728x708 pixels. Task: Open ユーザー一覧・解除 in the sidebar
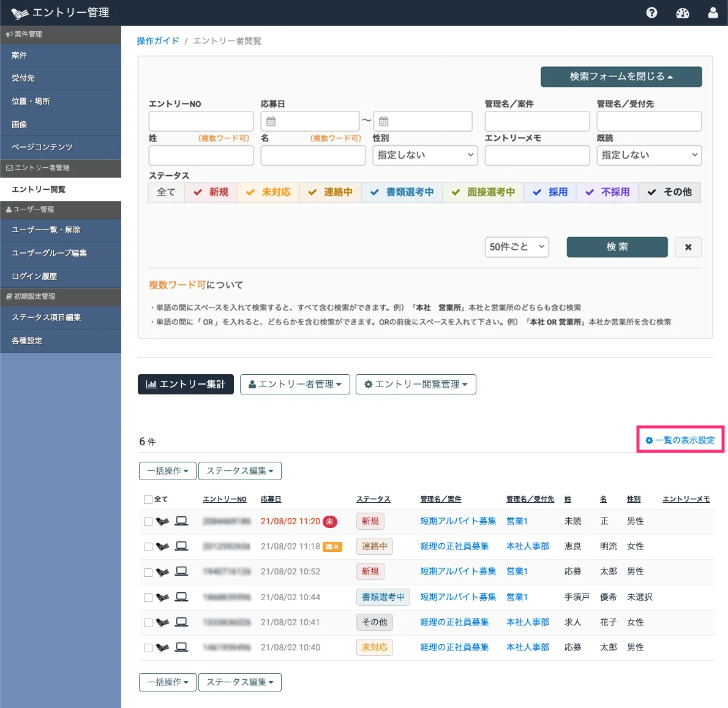[61, 230]
